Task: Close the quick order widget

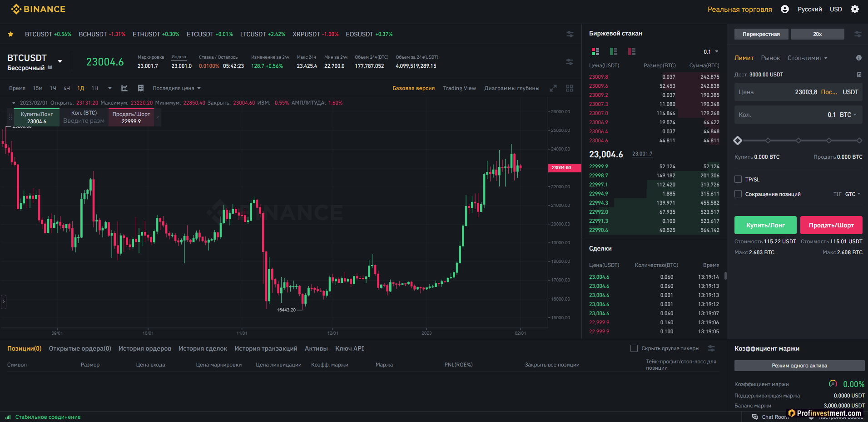Action: [158, 117]
